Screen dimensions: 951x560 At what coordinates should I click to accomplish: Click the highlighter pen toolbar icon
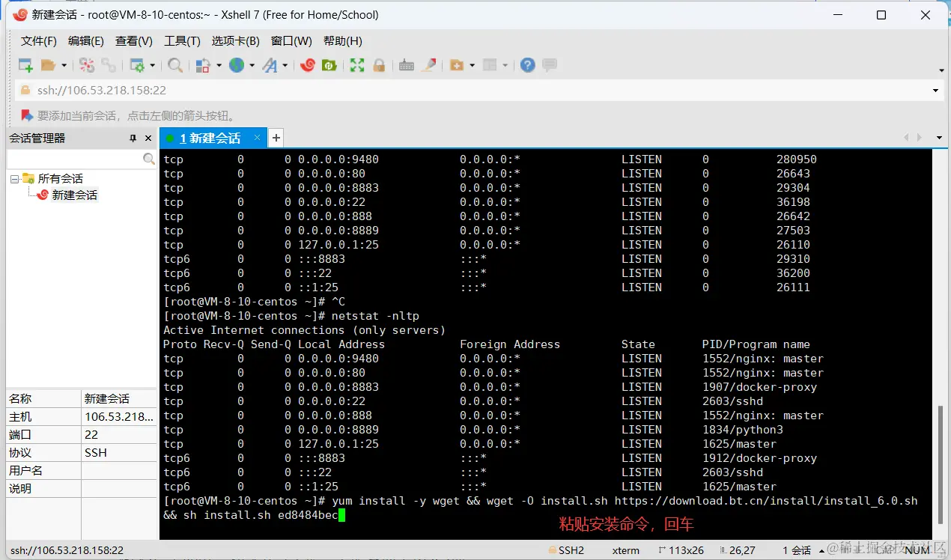click(428, 65)
